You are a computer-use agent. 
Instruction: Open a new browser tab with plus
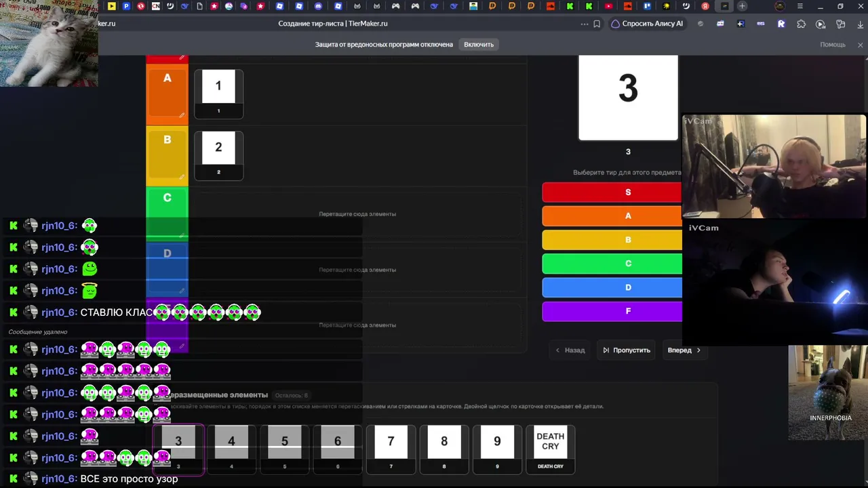(743, 6)
